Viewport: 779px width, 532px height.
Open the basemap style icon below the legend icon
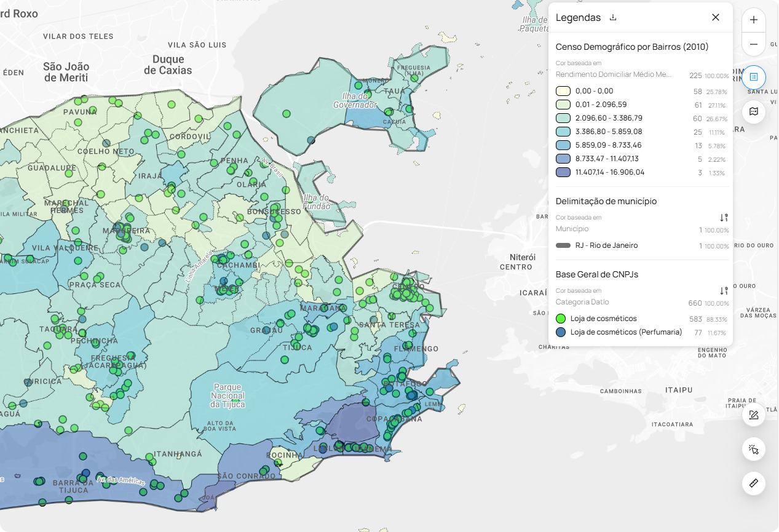point(753,112)
